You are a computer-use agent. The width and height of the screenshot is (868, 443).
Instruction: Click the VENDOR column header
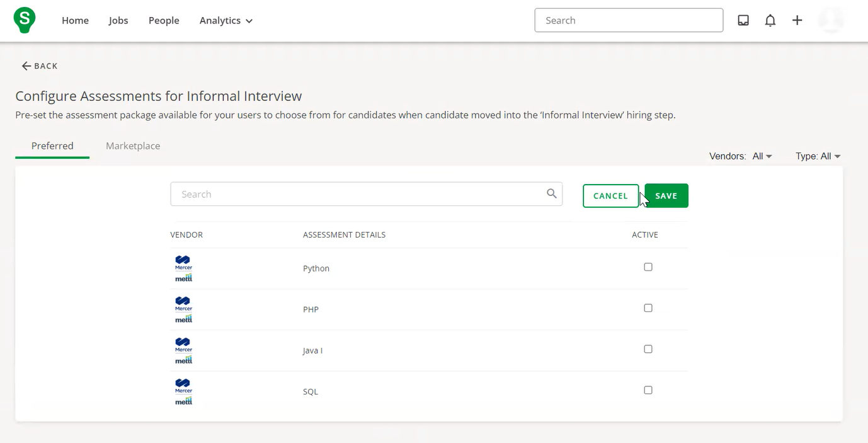(186, 235)
